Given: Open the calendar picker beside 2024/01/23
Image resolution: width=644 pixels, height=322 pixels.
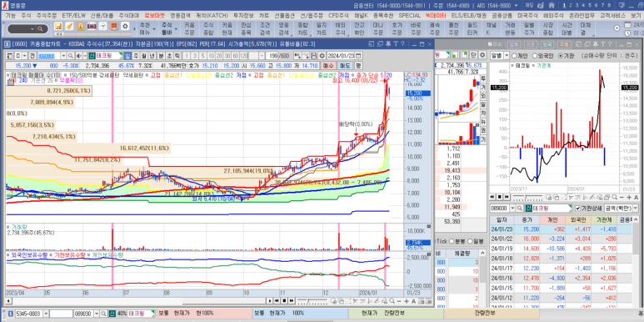Looking at the screenshot, I should [358, 56].
